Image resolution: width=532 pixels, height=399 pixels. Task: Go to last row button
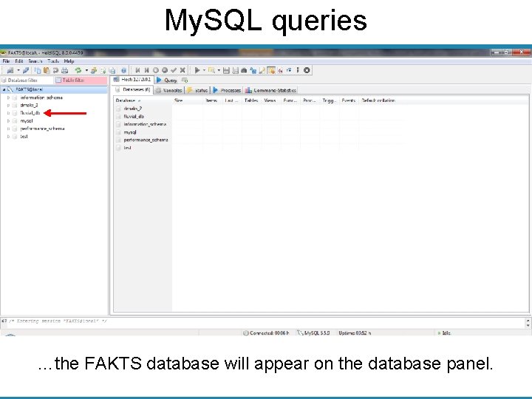[146, 70]
